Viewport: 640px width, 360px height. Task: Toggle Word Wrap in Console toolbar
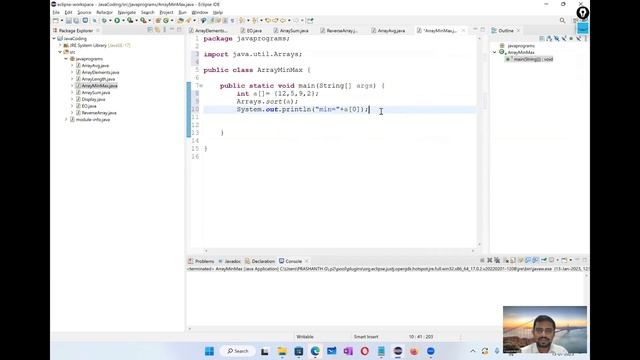pyautogui.click(x=521, y=260)
